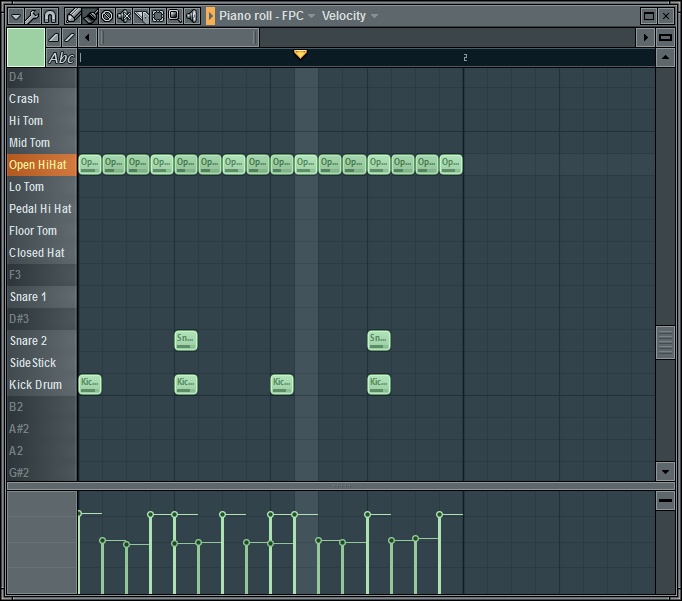This screenshot has height=601, width=682.
Task: Select the Lo Tom key row
Action: coord(42,187)
